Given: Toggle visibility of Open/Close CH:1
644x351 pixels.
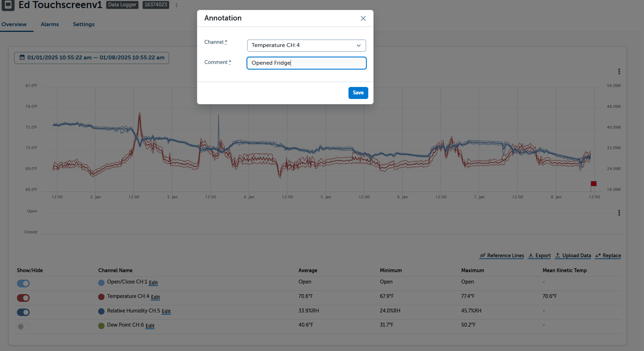Looking at the screenshot, I should point(23,283).
